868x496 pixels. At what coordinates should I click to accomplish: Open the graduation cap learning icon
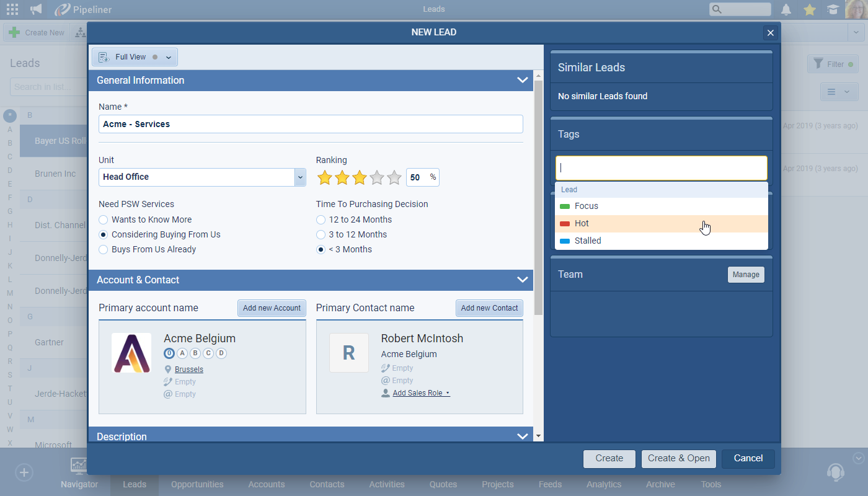(832, 9)
